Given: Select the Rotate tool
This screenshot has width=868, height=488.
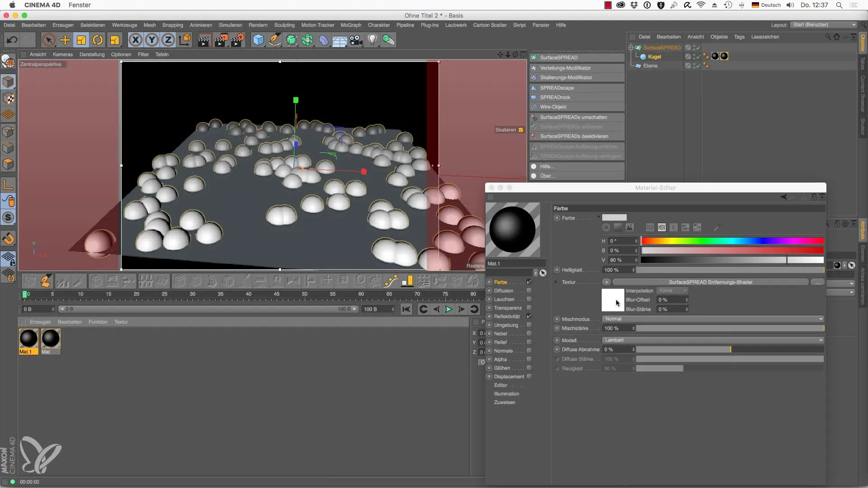Looking at the screenshot, I should 98,40.
